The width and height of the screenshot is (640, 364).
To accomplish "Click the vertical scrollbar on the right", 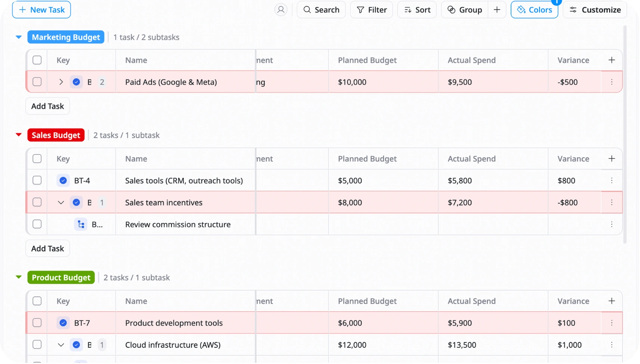I will (625, 134).
